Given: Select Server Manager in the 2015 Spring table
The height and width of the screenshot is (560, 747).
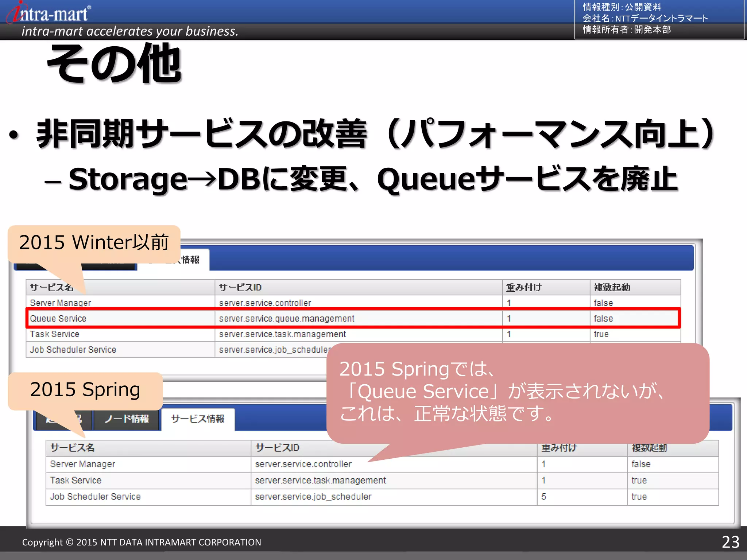Looking at the screenshot, I should [82, 464].
